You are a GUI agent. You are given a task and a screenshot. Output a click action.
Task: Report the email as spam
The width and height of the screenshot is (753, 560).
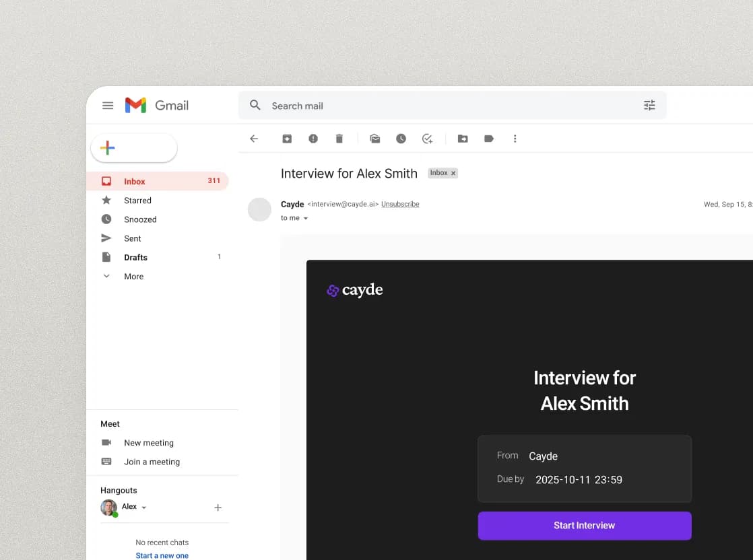313,139
